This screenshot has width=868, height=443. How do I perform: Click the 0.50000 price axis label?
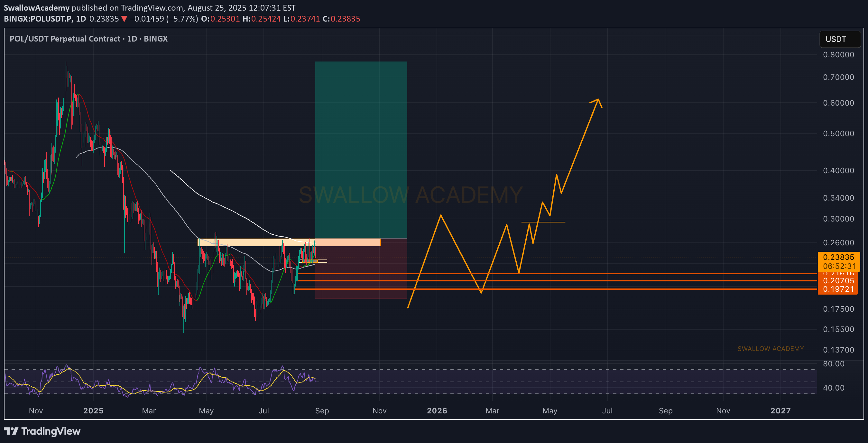point(838,134)
